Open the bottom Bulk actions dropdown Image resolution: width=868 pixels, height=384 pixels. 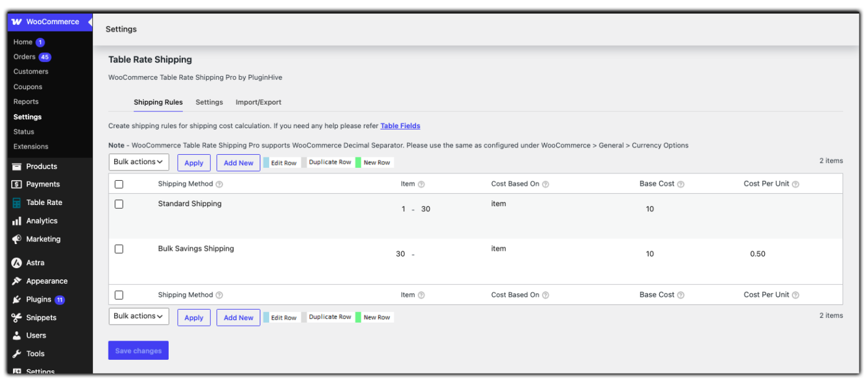pos(139,316)
